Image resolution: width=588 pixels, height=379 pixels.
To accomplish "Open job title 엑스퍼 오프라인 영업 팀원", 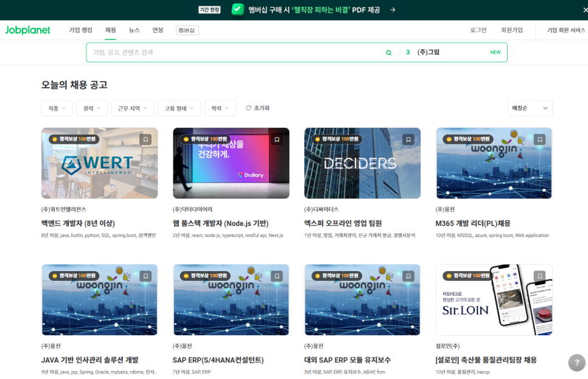I will (343, 223).
